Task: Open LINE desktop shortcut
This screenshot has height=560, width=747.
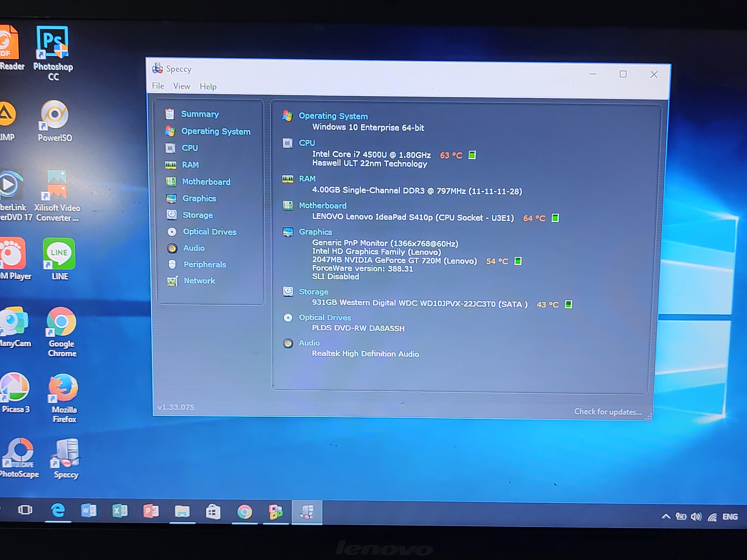Action: click(x=59, y=259)
